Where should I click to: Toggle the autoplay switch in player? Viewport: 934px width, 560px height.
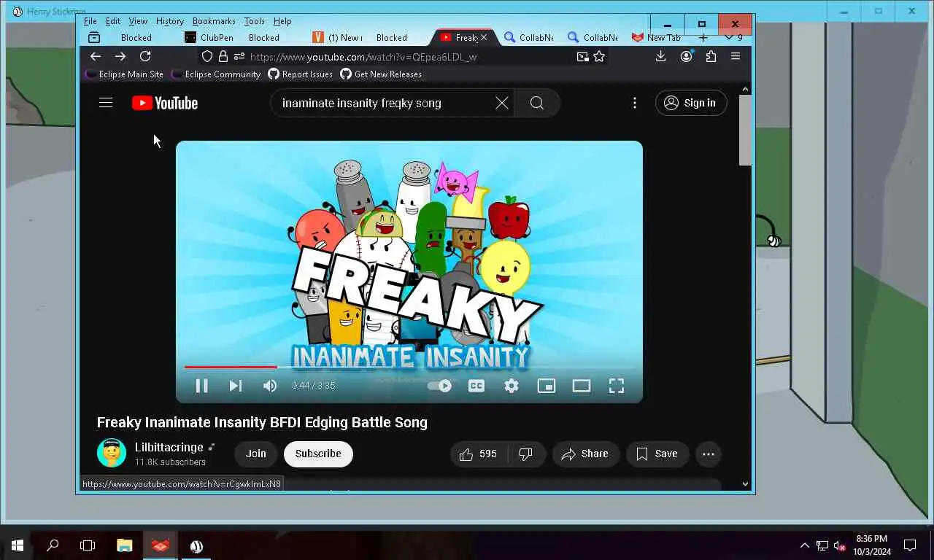tap(440, 386)
